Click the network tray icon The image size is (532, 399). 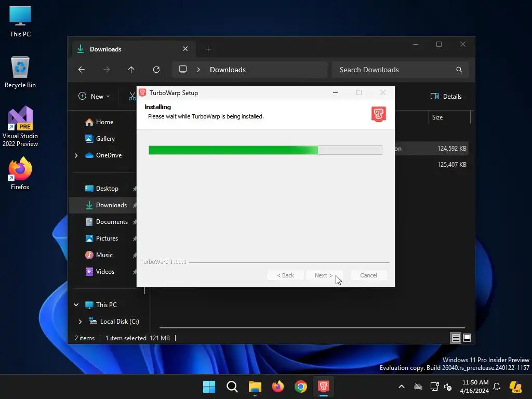point(434,387)
